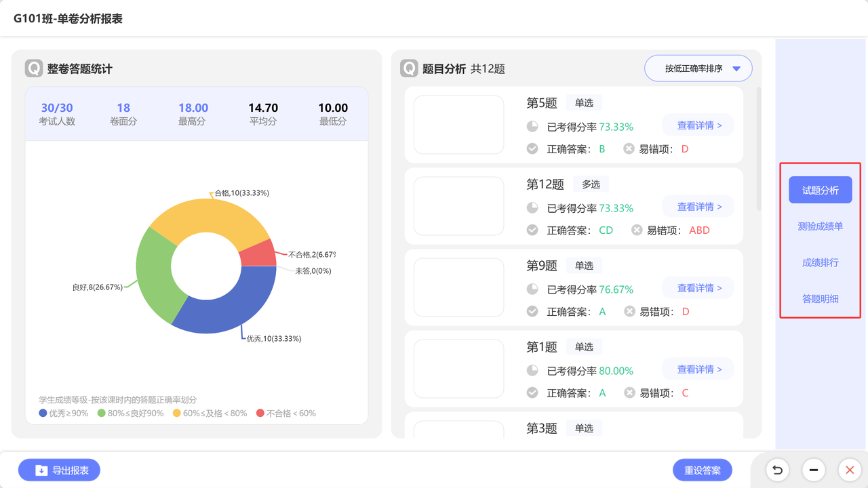
Task: Expand 查看详情 for 第12题
Action: pos(698,207)
